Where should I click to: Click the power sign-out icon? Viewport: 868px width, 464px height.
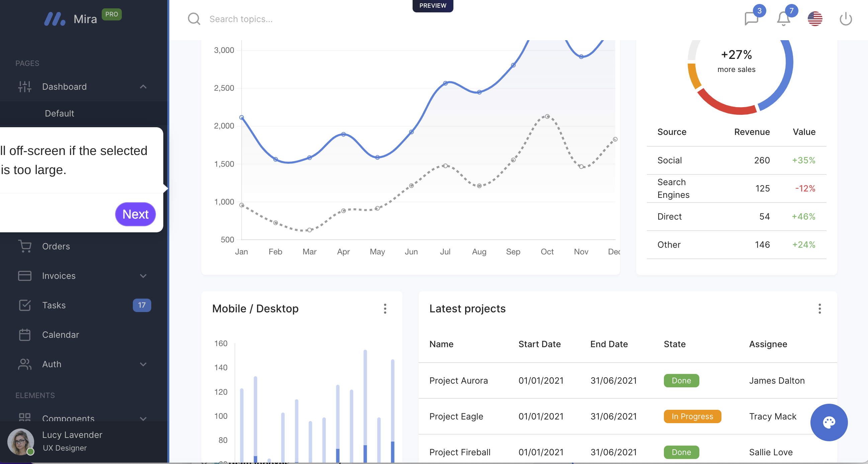846,19
